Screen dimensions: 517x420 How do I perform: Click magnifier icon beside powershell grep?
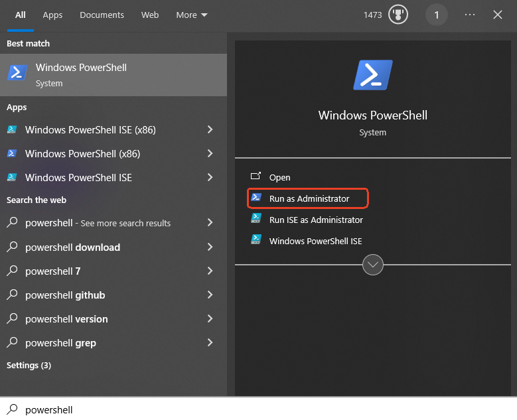(12, 342)
